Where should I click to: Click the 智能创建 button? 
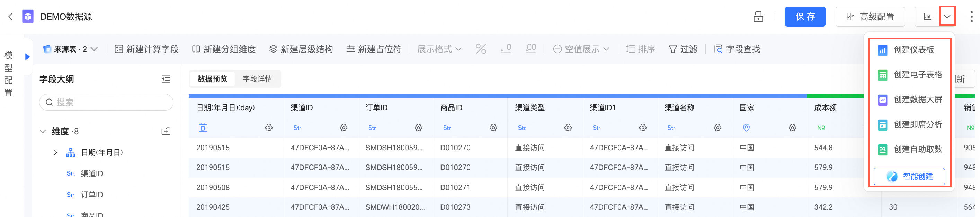point(909,177)
